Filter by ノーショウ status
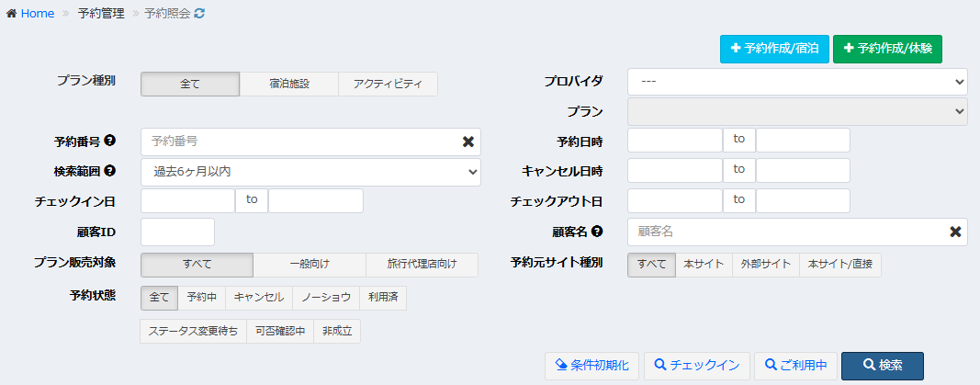Image resolution: width=980 pixels, height=385 pixels. [326, 298]
